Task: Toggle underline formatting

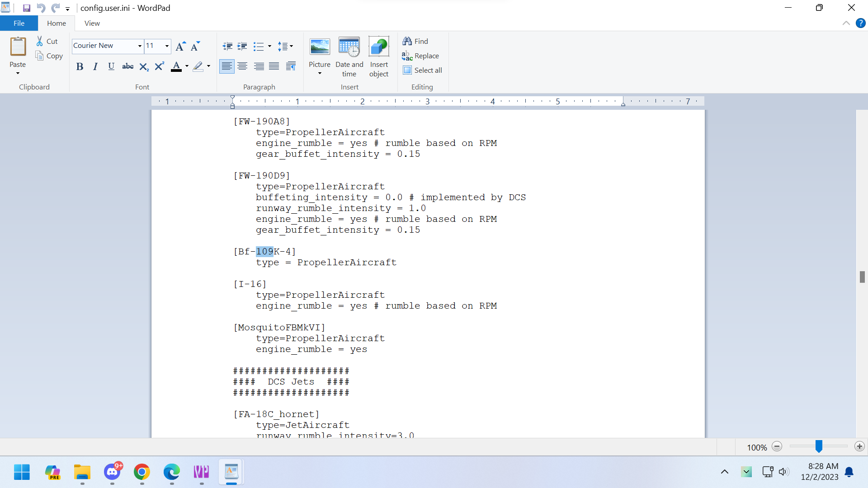Action: 111,67
